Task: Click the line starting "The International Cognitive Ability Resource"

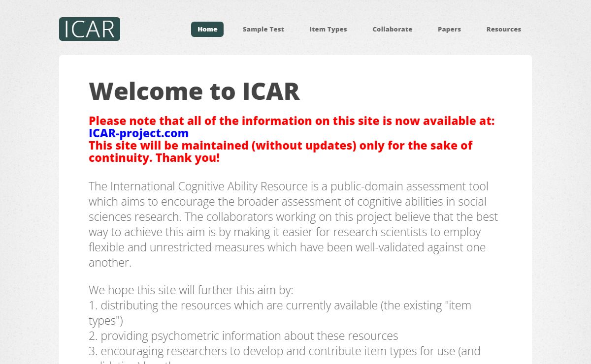Action: tap(289, 186)
